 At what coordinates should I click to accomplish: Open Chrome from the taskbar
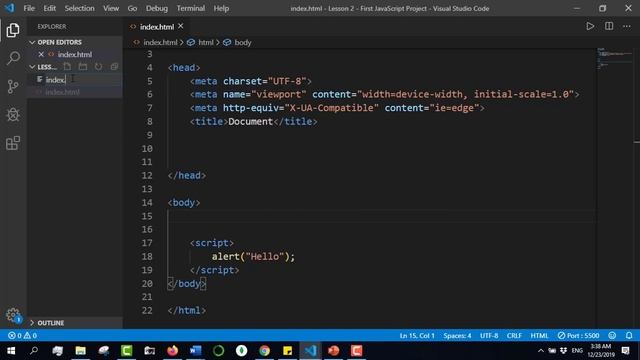(264, 351)
